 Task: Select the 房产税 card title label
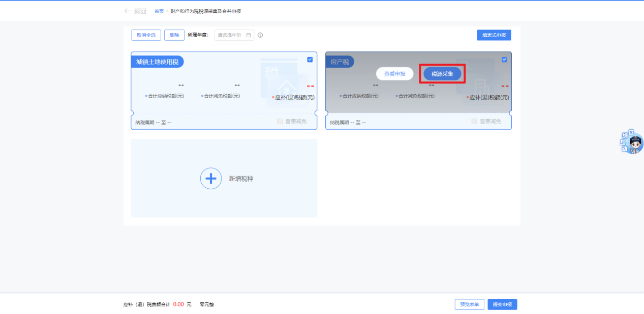[340, 62]
